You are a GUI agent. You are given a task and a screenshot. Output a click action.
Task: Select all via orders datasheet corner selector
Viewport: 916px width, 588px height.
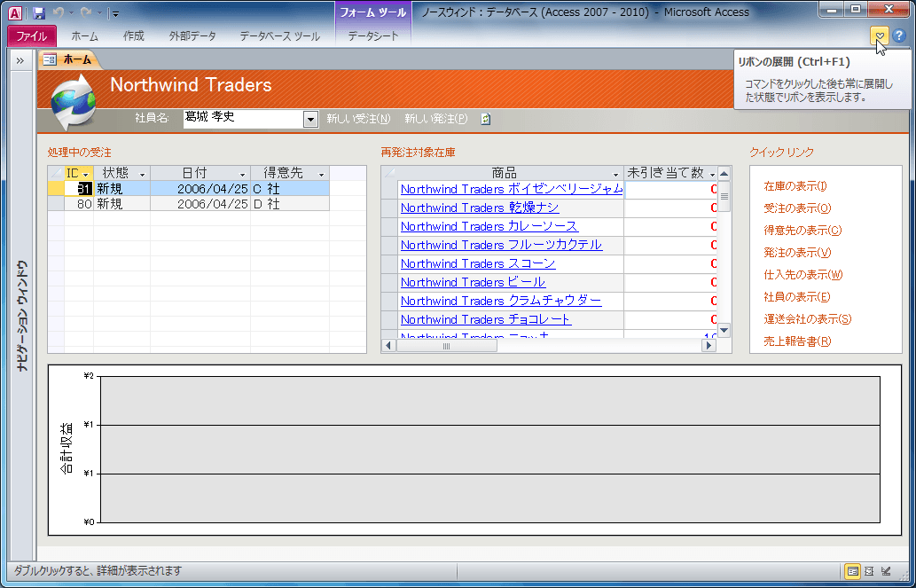coord(56,174)
